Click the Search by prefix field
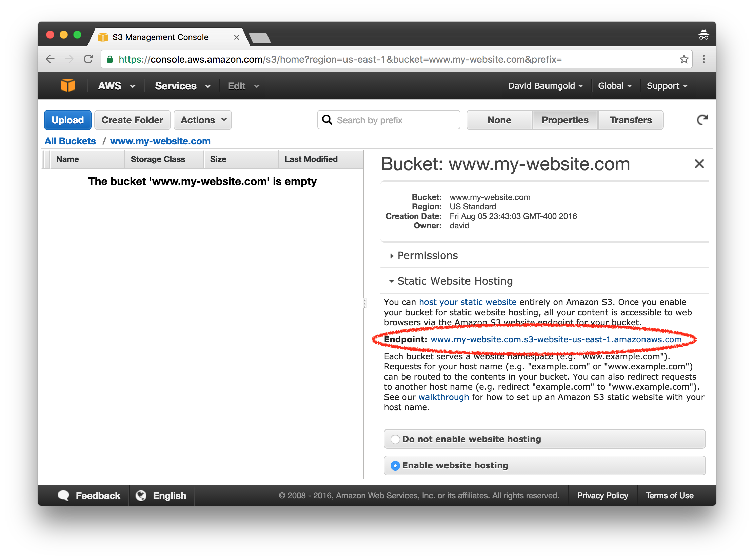The image size is (754, 560). point(389,120)
